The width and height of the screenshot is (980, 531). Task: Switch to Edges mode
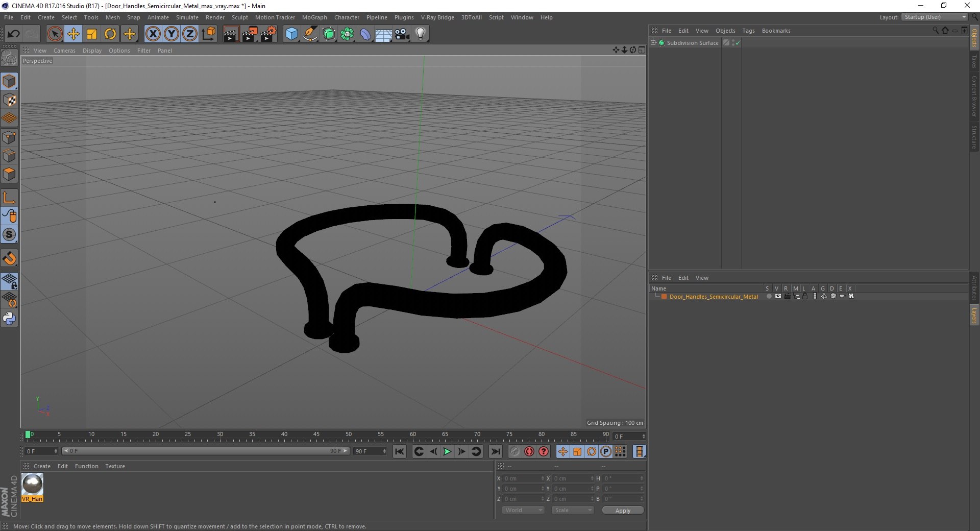[9, 155]
